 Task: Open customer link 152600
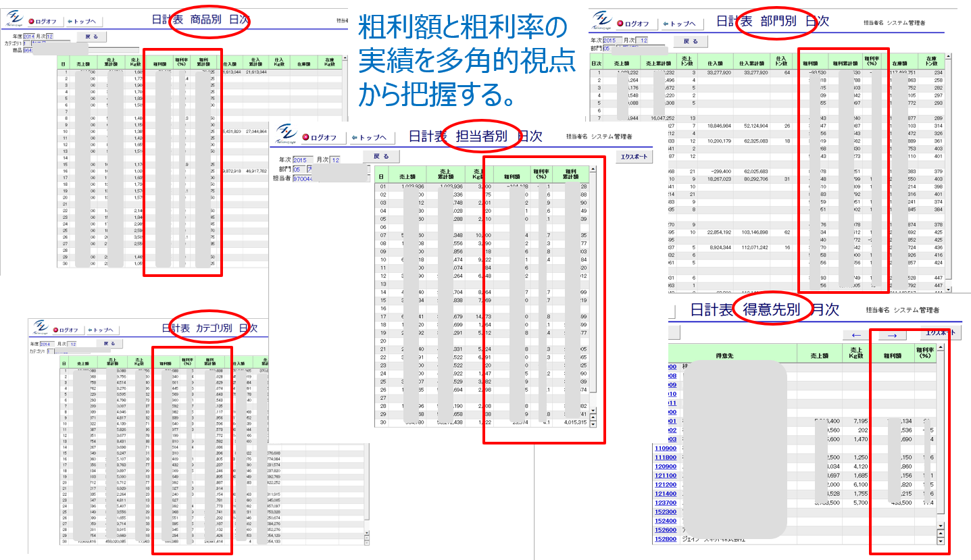pyautogui.click(x=667, y=530)
